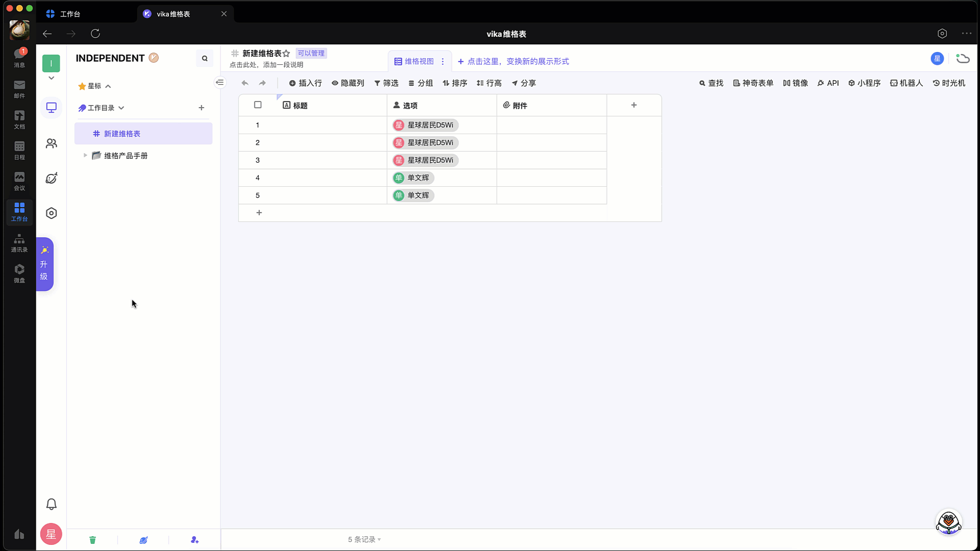Open the notification bell icon
This screenshot has width=980, height=551.
click(x=52, y=505)
